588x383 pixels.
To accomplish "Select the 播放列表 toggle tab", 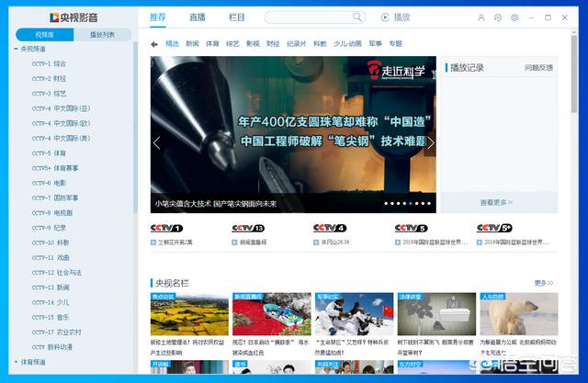I will 102,35.
